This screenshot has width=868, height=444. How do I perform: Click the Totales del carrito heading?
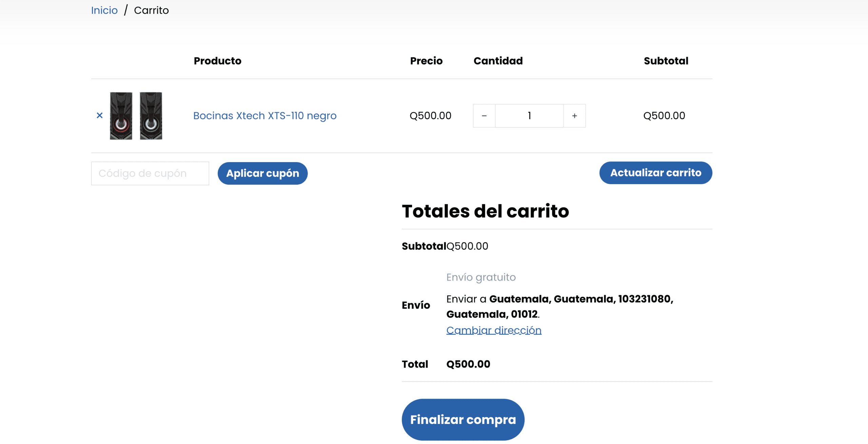click(485, 211)
